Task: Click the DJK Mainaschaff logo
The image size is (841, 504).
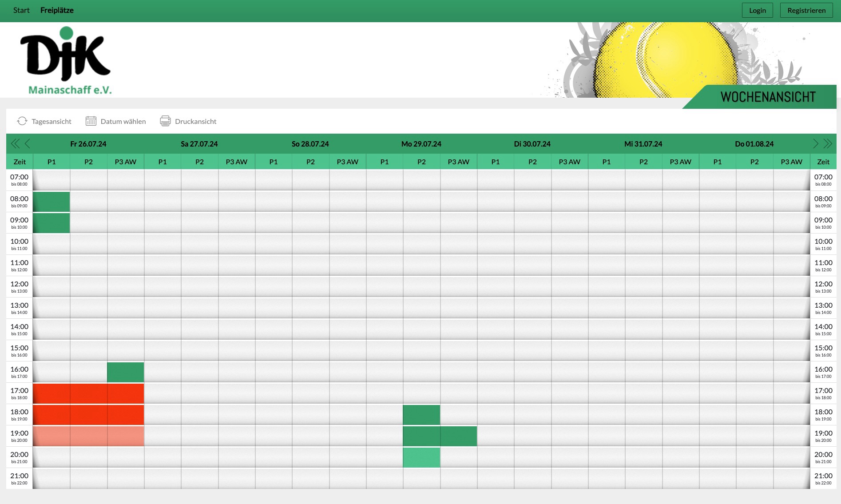Action: pyautogui.click(x=66, y=60)
